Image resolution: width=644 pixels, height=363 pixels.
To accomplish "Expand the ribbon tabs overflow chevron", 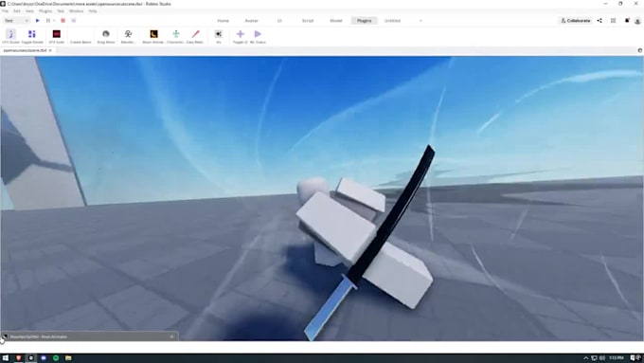I will 420,21.
